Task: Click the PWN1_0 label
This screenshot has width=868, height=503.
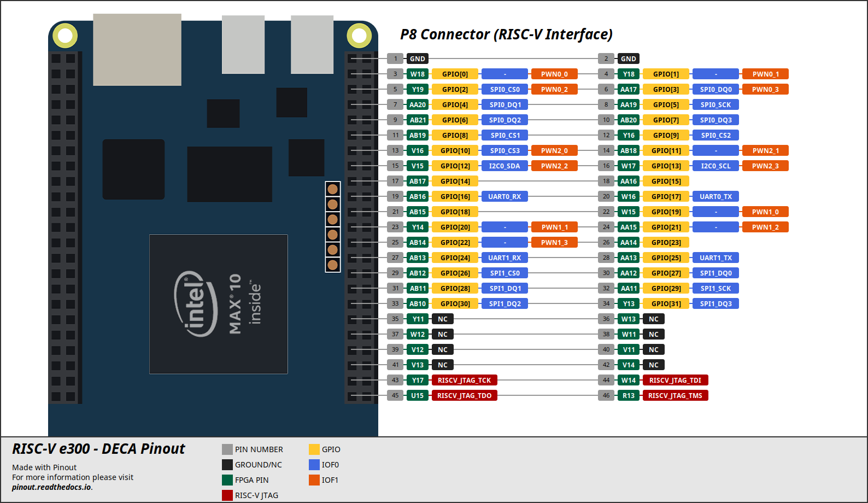Action: (765, 212)
